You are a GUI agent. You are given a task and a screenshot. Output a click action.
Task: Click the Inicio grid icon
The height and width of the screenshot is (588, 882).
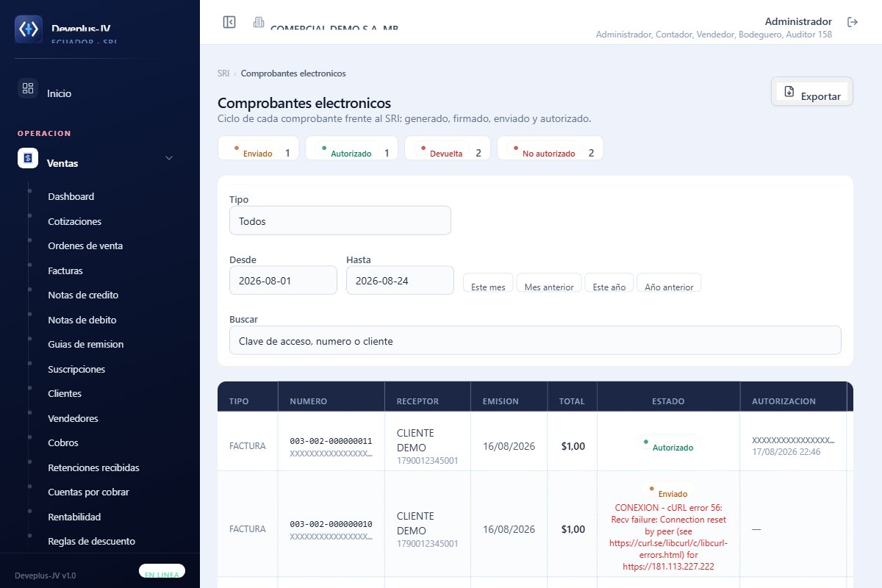(x=28, y=88)
